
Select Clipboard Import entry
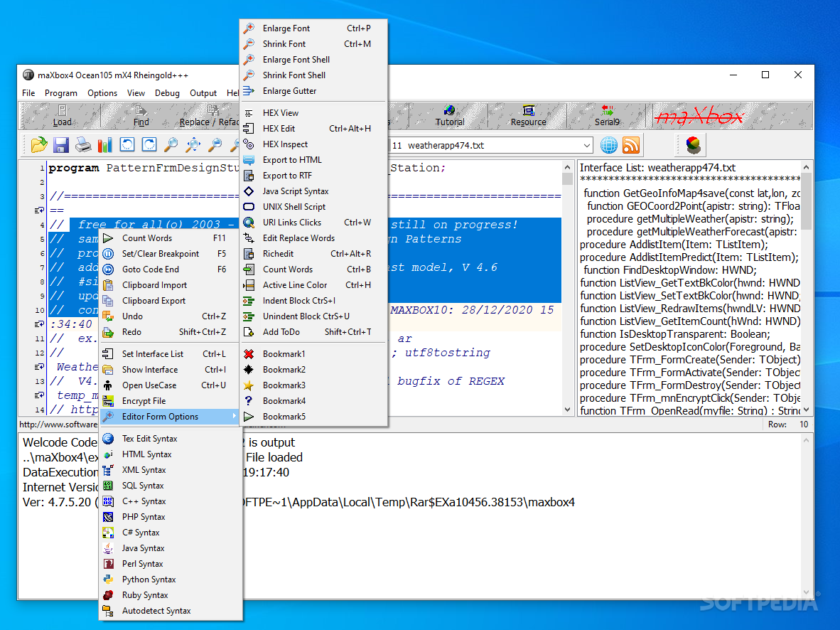169,284
